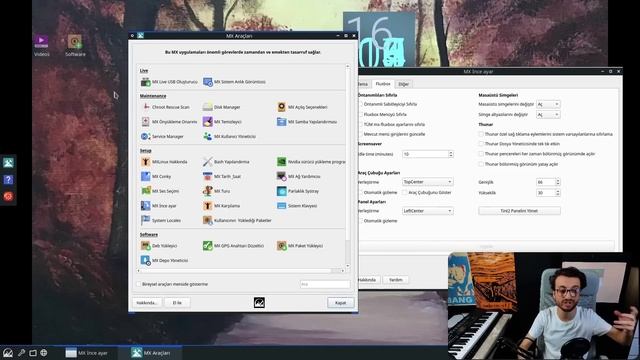The width and height of the screenshot is (640, 360).
Task: Open System Locales
Action: coord(161,221)
